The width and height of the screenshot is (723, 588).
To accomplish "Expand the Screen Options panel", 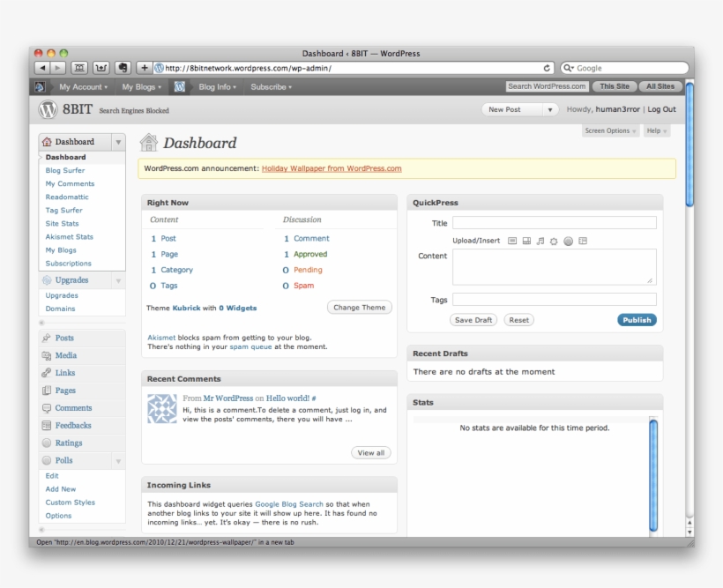I will [x=611, y=130].
